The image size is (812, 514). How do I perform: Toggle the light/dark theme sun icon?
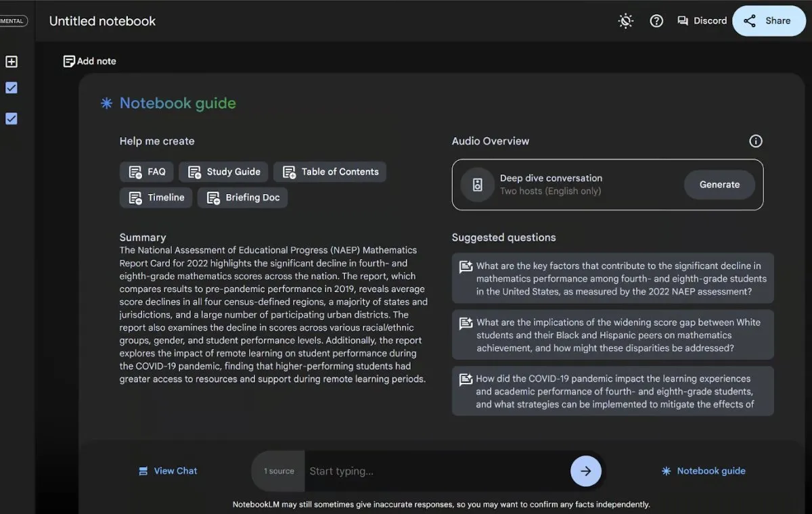coord(626,21)
